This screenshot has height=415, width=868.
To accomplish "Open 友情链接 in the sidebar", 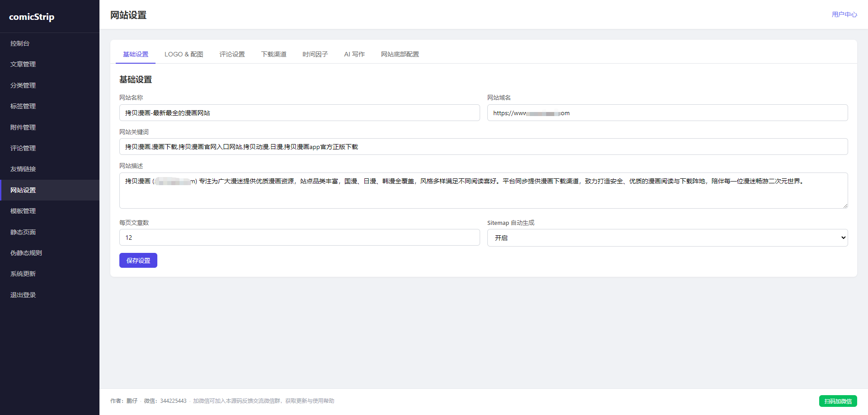I will point(50,169).
